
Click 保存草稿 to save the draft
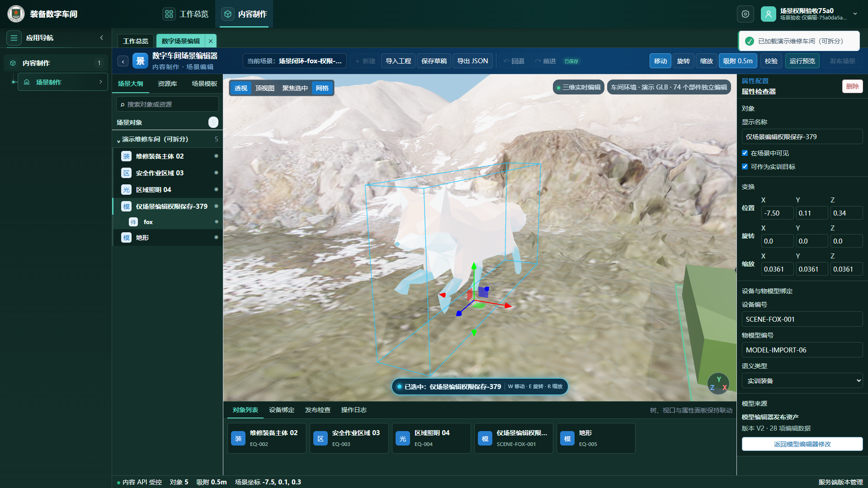(434, 61)
